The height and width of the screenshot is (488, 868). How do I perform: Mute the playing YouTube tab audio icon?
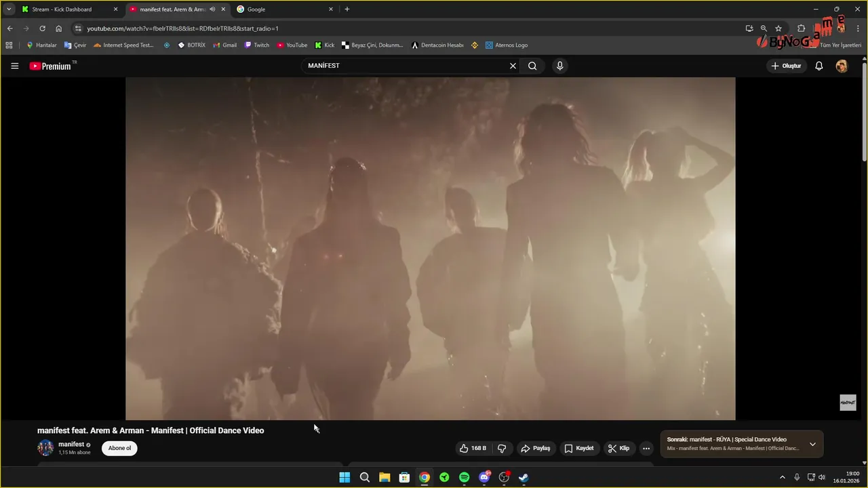(x=212, y=9)
